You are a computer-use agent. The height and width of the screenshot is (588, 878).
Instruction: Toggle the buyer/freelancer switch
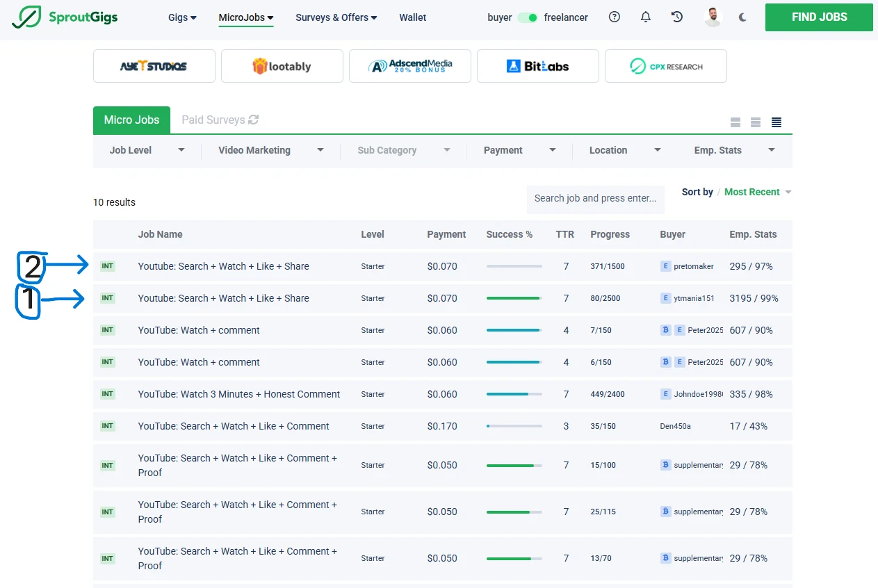click(528, 17)
